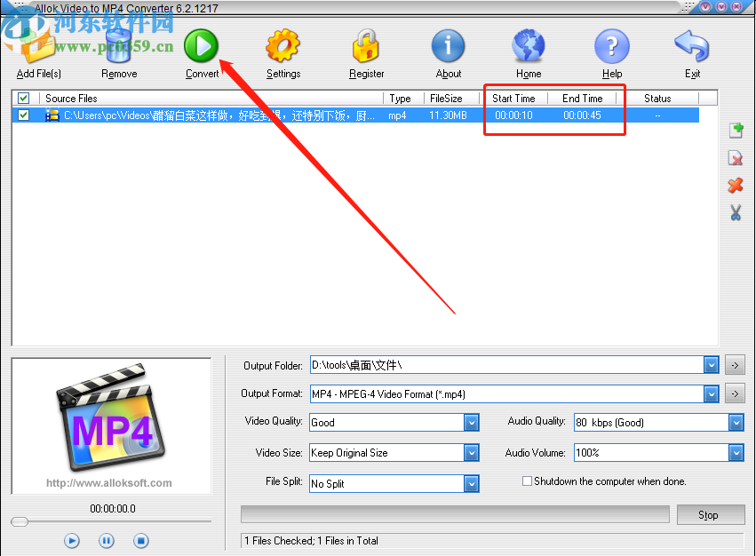This screenshot has height=556, width=756.
Task: Click the preview position slider
Action: click(x=20, y=521)
